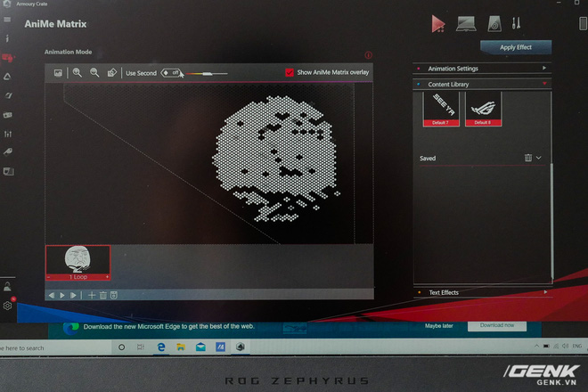The width and height of the screenshot is (588, 392).
Task: Open the slanted blade icon in sidebar
Action: pos(8,95)
